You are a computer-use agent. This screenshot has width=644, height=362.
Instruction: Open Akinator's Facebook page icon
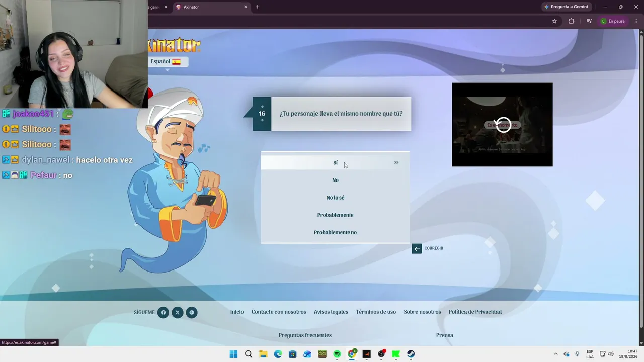pos(163,312)
